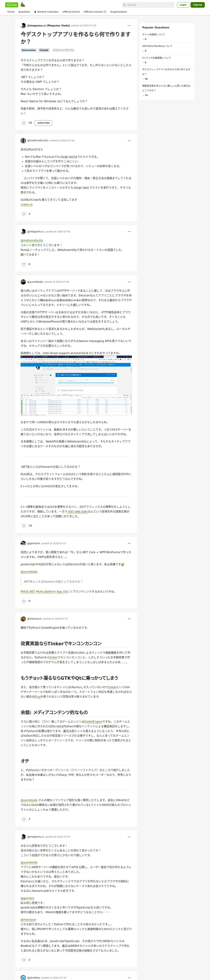Follow the Kivy link

pos(37,697)
